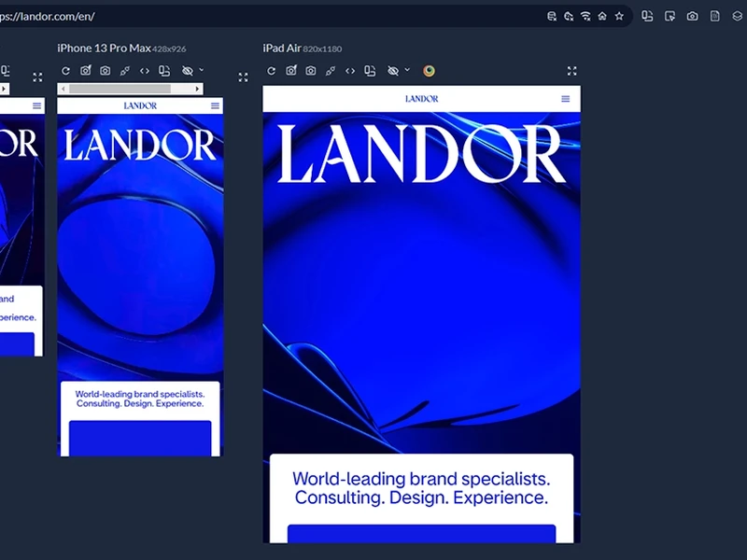Click 'World-leading brand specialists.' text in iPad Air
Viewport: 747px width, 560px height.
[x=421, y=479]
